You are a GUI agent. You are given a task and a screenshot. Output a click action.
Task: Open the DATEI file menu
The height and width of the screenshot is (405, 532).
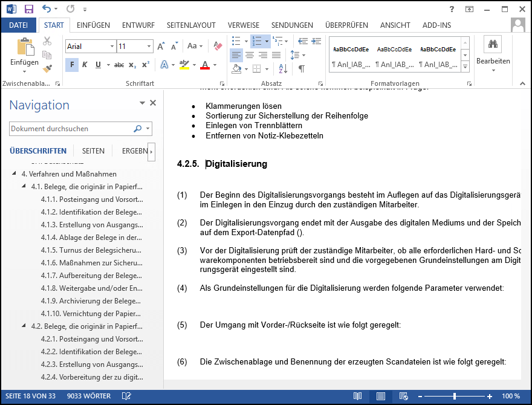click(19, 25)
